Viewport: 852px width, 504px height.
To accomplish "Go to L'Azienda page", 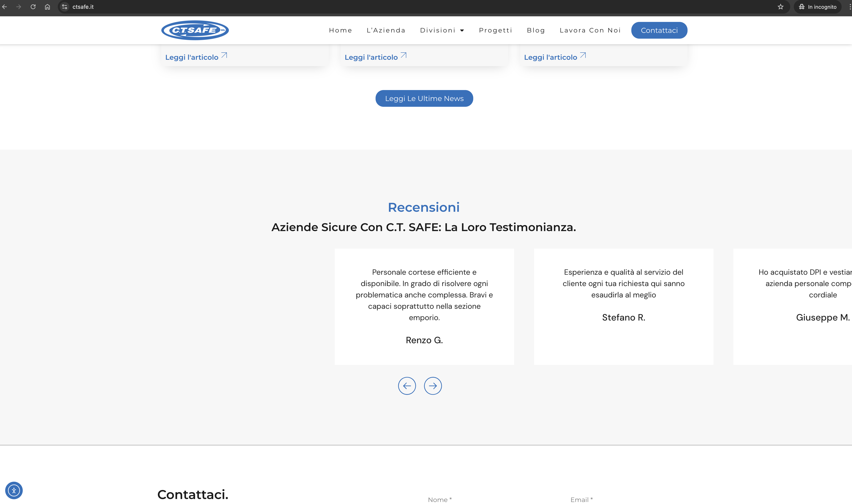I will coord(386,30).
